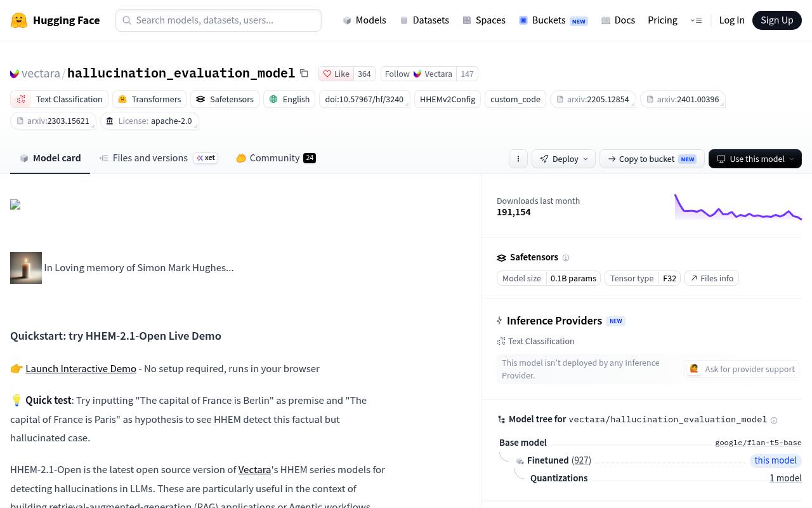Click the "F32" tensor type value
The image size is (812, 508).
[x=669, y=278]
